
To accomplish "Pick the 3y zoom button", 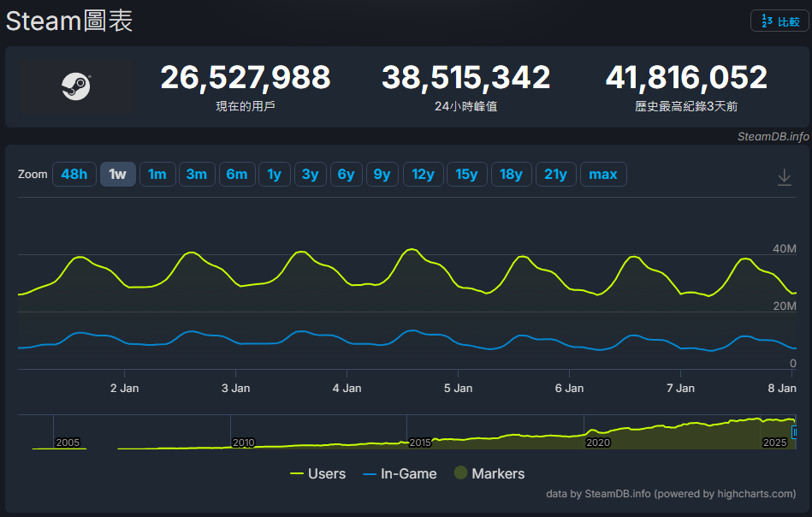I will coord(310,175).
